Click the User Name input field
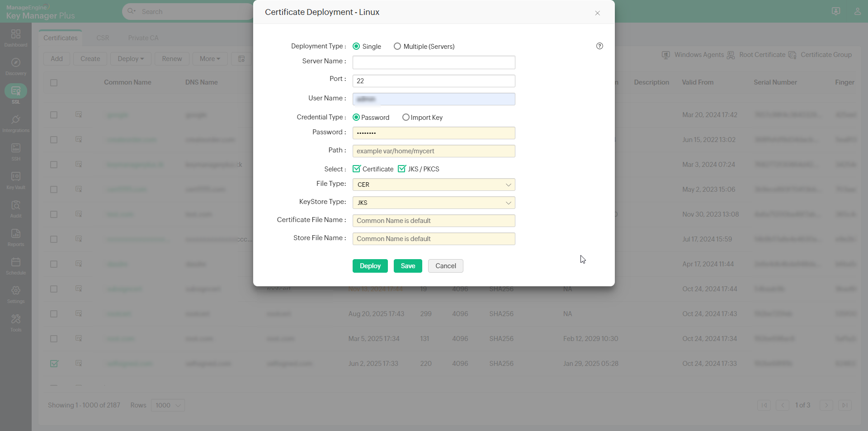868x431 pixels. tap(434, 99)
